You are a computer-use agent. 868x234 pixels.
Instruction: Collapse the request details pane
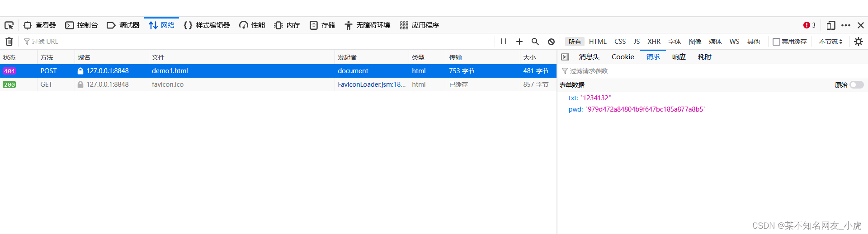[565, 57]
